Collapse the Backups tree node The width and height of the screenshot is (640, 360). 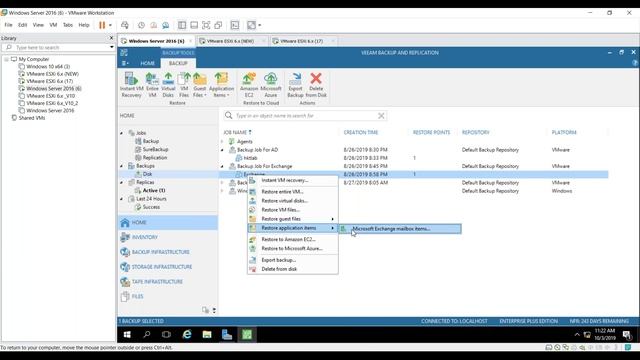(122, 166)
